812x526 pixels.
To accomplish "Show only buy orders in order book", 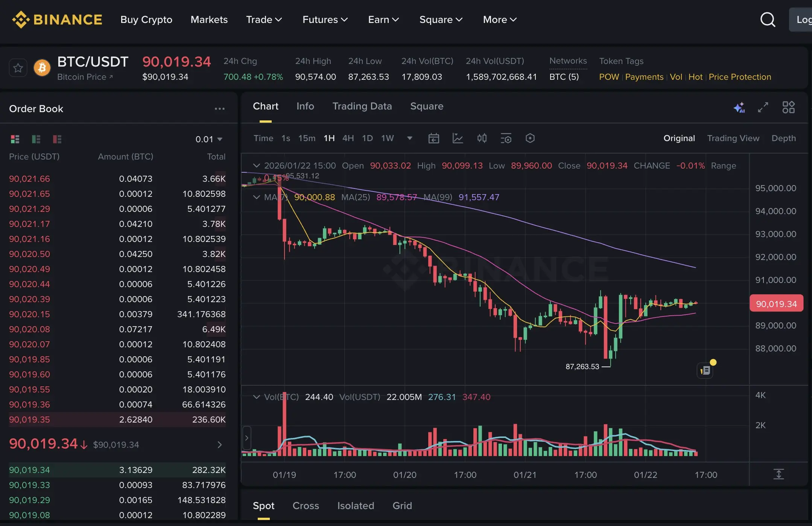I will coord(36,140).
